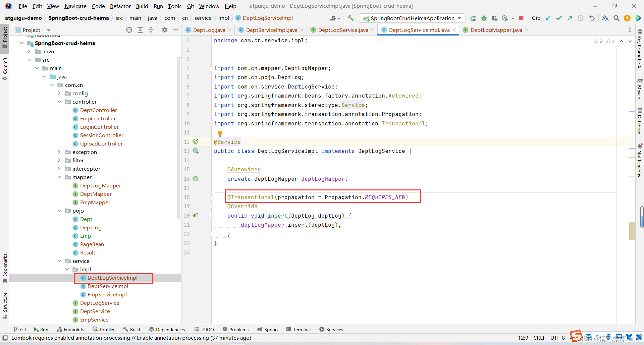Open the Terminal tool window
644x345 pixels.
298,330
